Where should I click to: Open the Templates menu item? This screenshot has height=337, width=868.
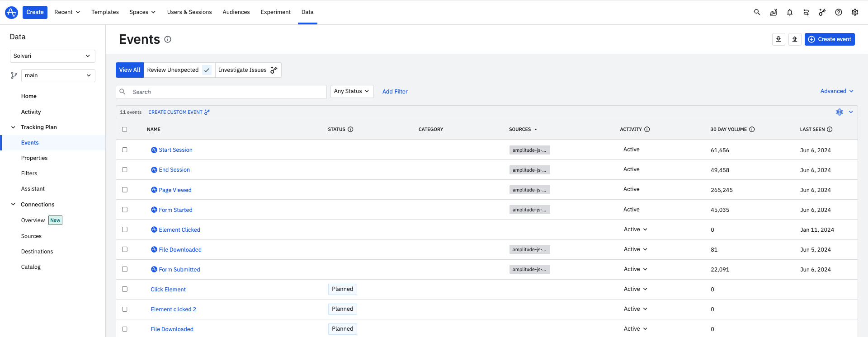pos(105,12)
